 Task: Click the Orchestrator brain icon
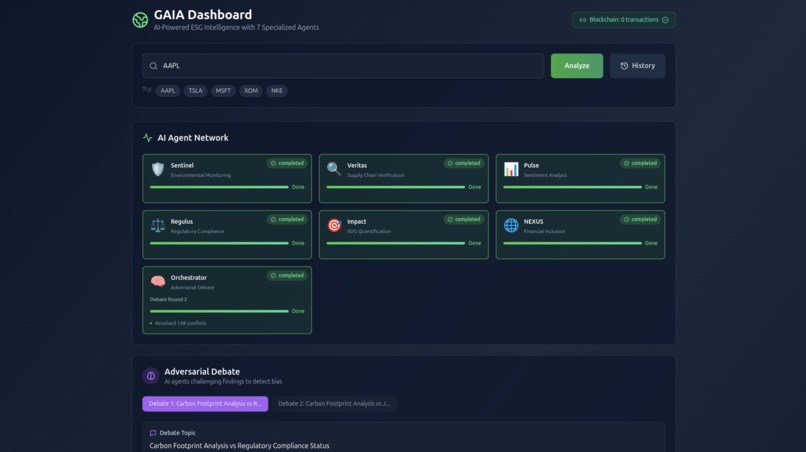pyautogui.click(x=158, y=281)
